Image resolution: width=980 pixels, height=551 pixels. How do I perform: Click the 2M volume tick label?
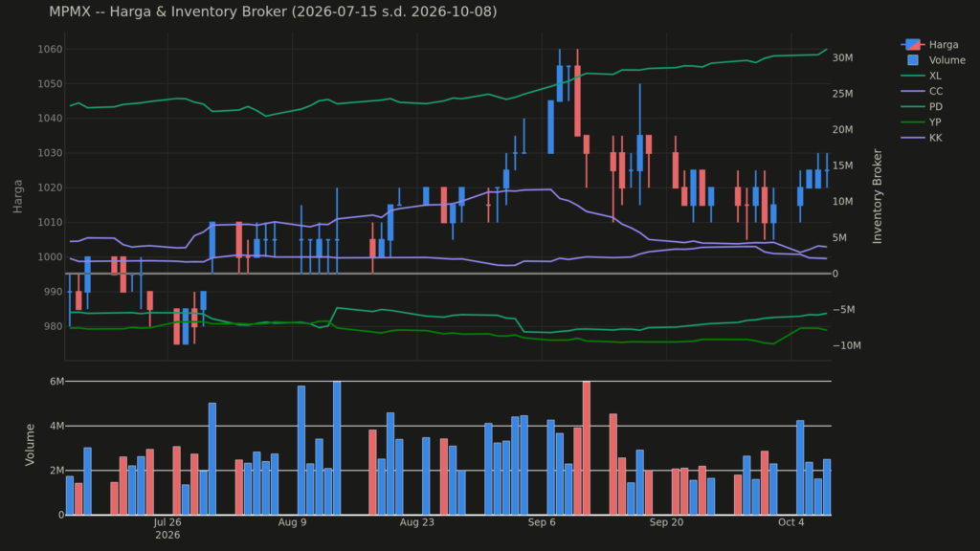pyautogui.click(x=56, y=471)
